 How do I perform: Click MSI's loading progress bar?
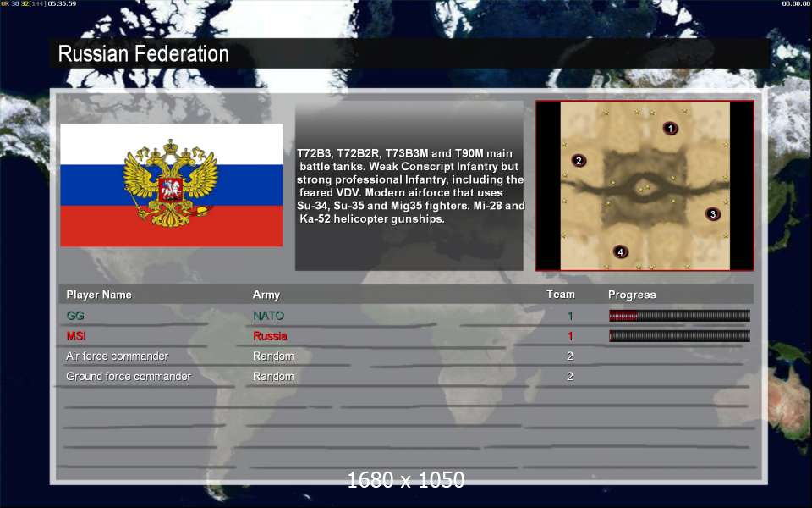pos(679,336)
